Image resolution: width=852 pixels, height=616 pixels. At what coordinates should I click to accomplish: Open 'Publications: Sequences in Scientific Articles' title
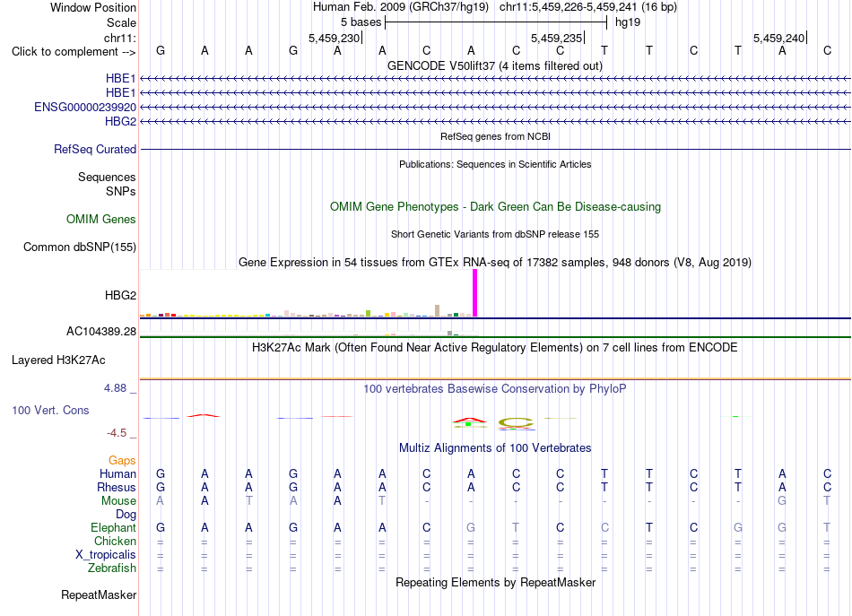click(x=495, y=164)
